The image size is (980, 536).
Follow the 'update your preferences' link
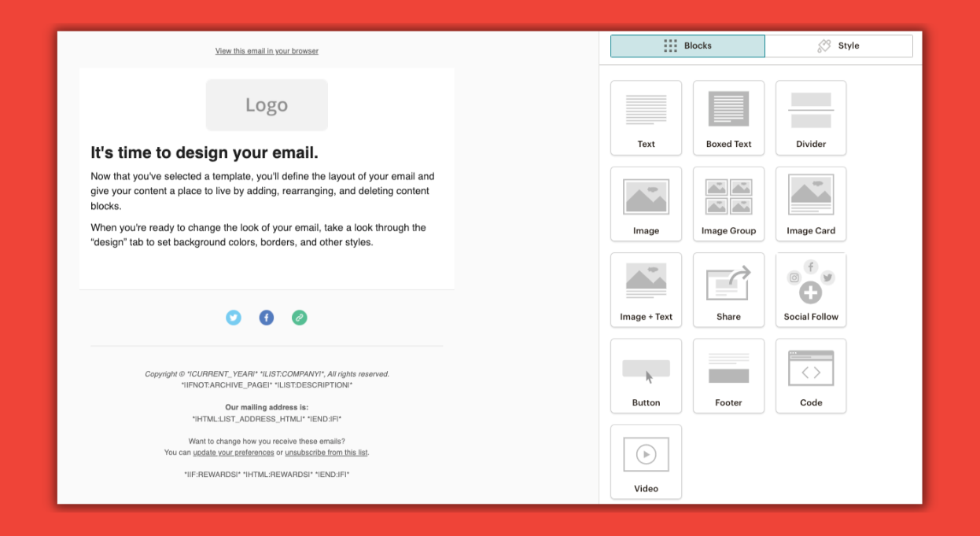click(x=234, y=453)
